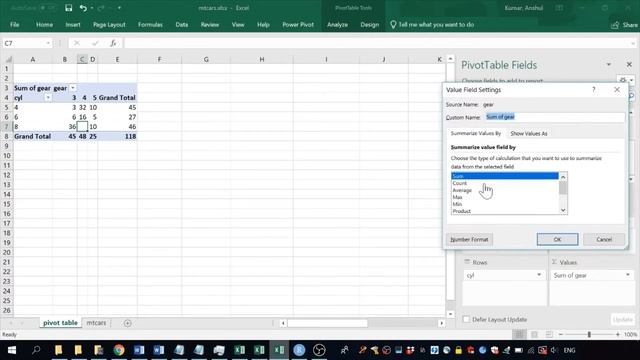Click the Select All corner triangle
The width and height of the screenshot is (640, 360).
8,60
